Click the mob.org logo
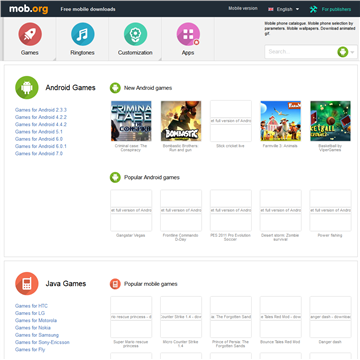 tap(29, 9)
